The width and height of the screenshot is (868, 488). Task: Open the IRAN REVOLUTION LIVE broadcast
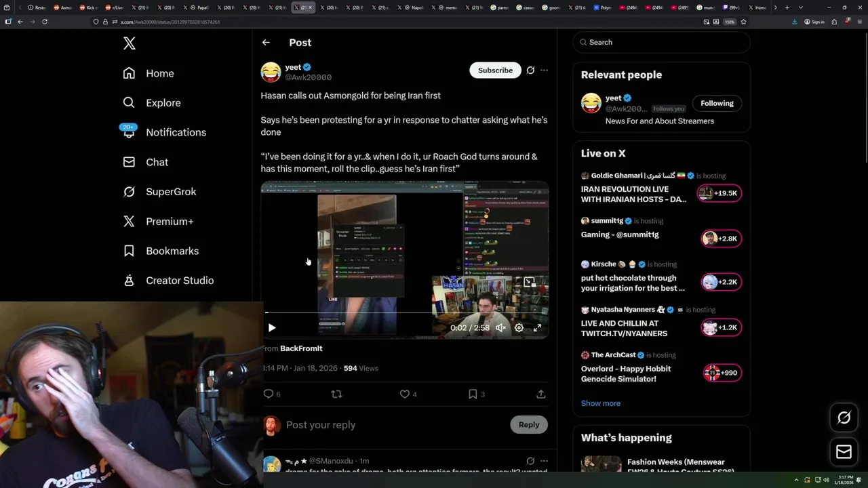(633, 195)
